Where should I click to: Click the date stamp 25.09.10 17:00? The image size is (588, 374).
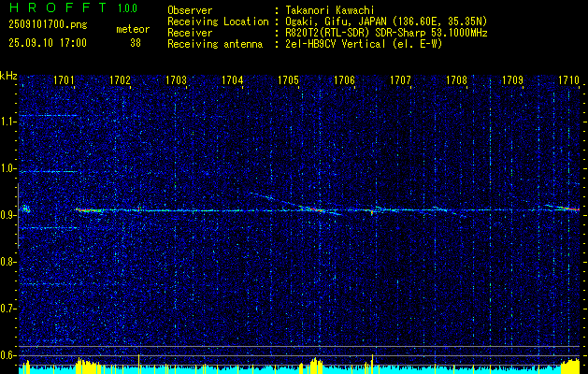point(48,43)
